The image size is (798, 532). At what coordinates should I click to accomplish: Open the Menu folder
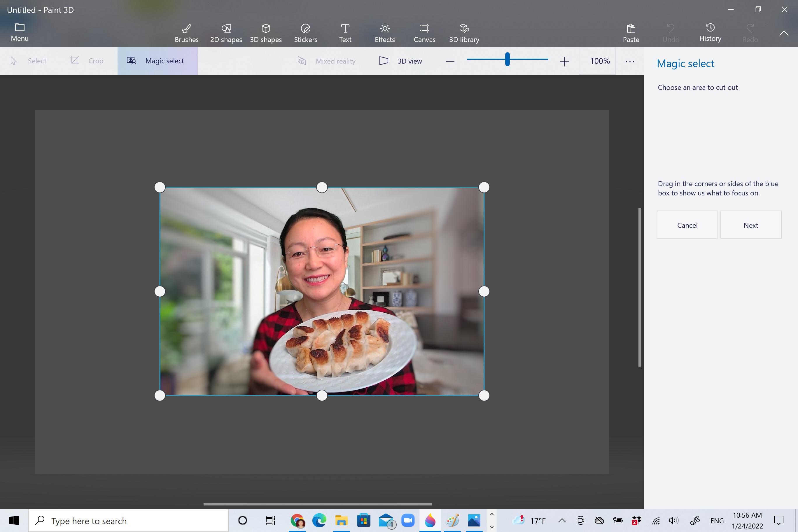pyautogui.click(x=20, y=32)
